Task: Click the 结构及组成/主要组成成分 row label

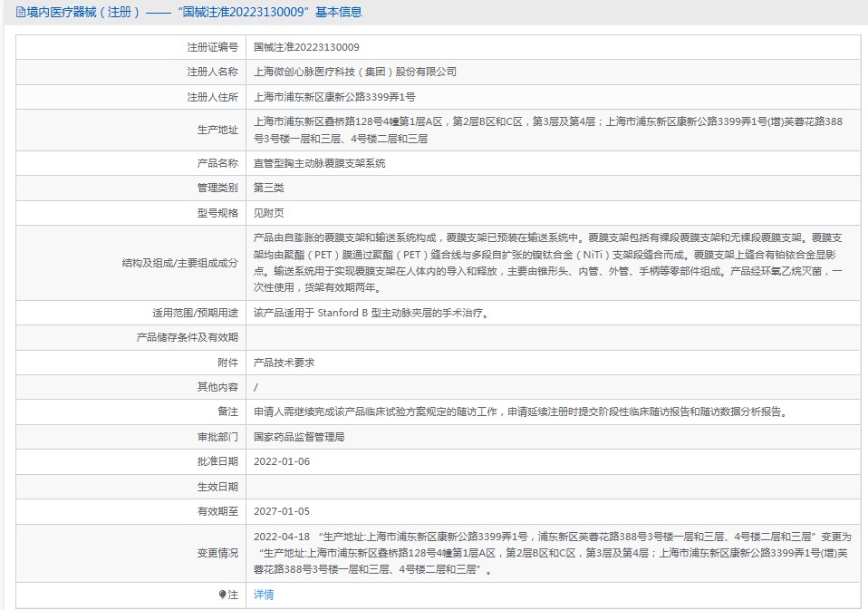Action: 179,263
